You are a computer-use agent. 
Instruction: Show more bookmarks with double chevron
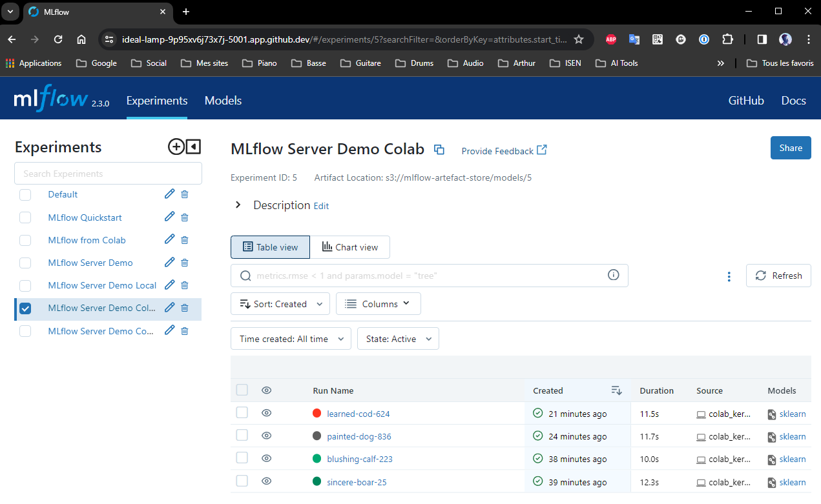(x=721, y=63)
